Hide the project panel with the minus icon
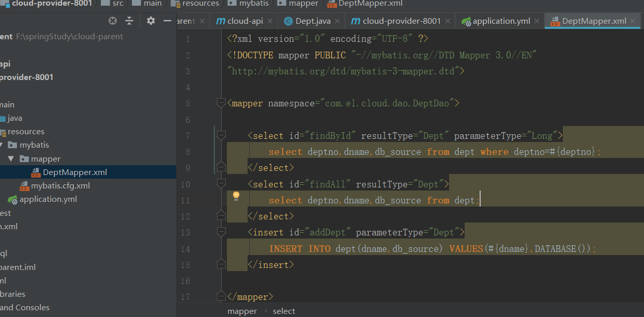 167,21
